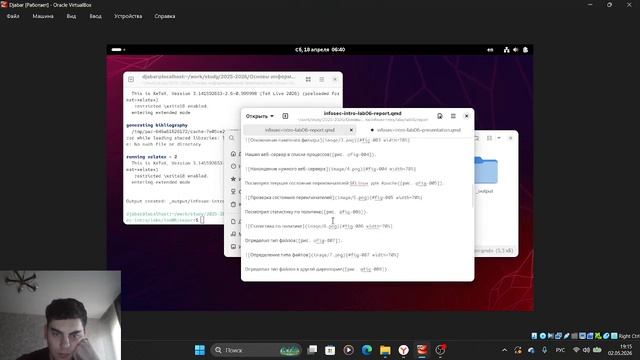Open the GNOME Activities overview button
Screen dimensions: 640x360
118,50
